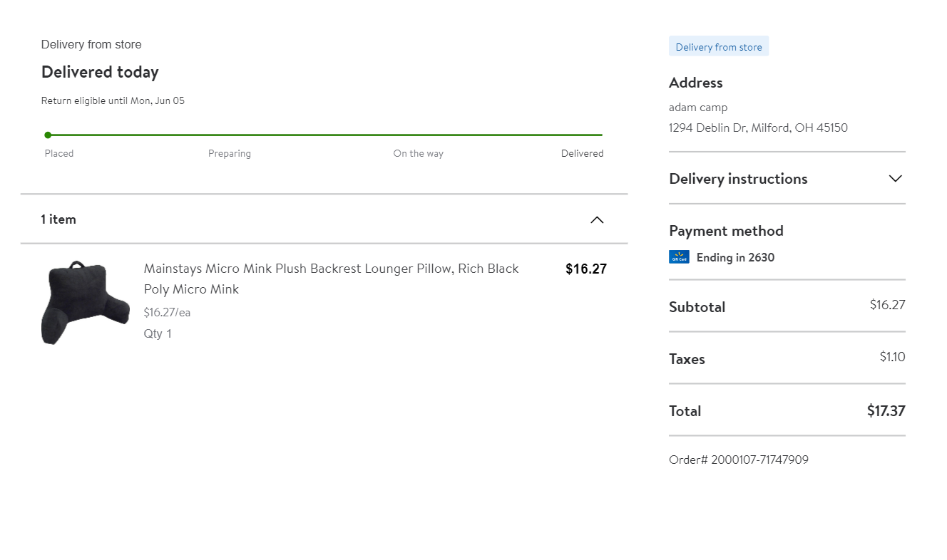Click the Return eligible until Mon, Jun 05 text
Image resolution: width=947 pixels, height=560 pixels.
point(113,100)
